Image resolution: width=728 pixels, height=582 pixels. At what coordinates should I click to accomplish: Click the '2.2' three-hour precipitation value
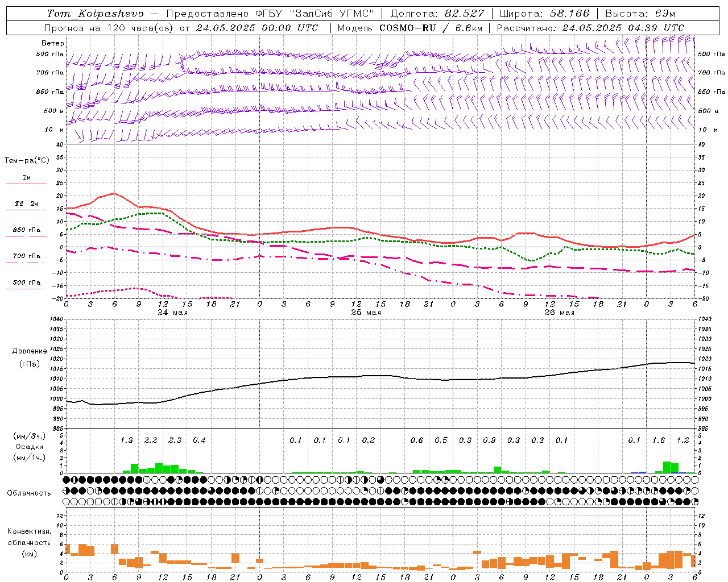tap(151, 440)
